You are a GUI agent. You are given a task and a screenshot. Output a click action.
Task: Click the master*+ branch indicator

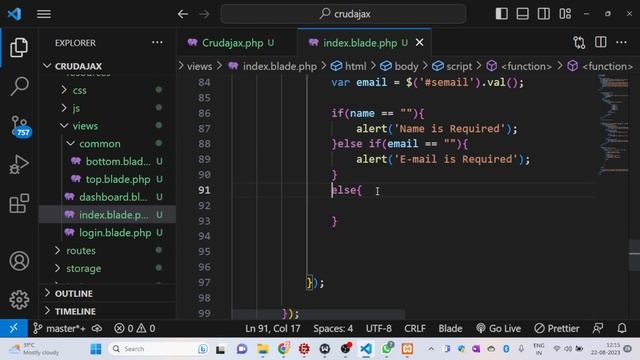[x=59, y=329]
